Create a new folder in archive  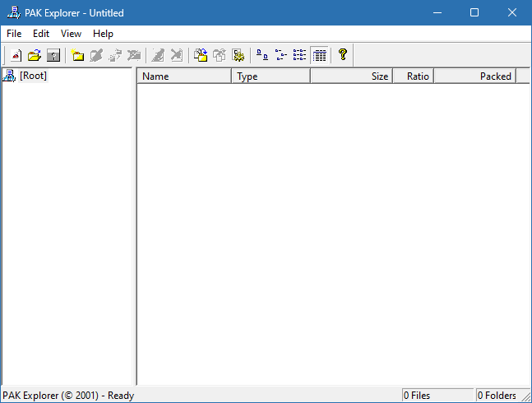pyautogui.click(x=77, y=55)
